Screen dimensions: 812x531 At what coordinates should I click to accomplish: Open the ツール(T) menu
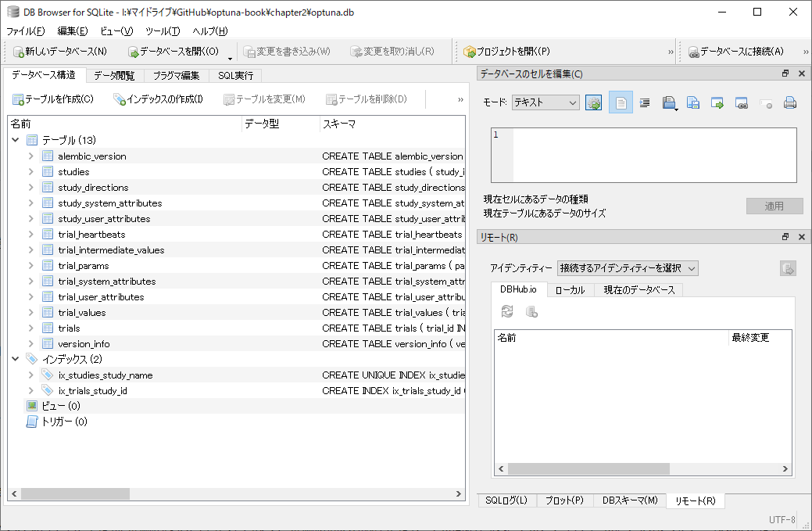coord(163,31)
